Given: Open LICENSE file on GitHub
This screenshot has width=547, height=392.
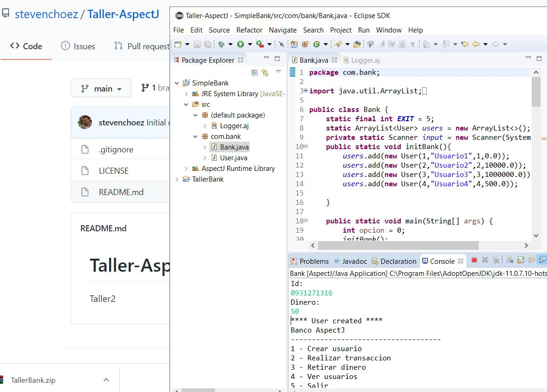Looking at the screenshot, I should (114, 171).
